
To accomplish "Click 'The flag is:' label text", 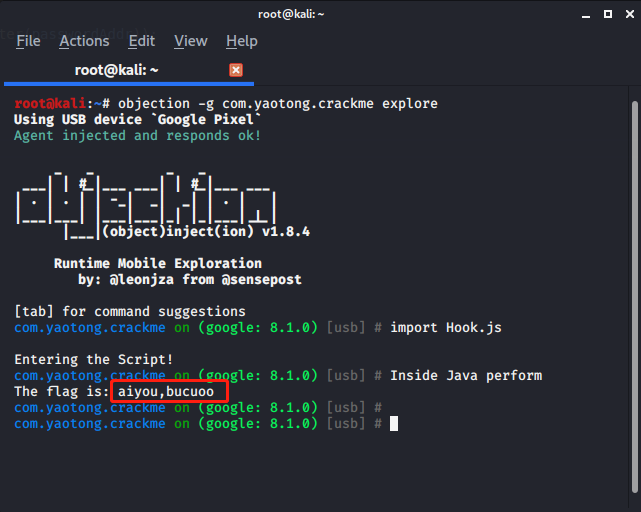I will point(62,391).
